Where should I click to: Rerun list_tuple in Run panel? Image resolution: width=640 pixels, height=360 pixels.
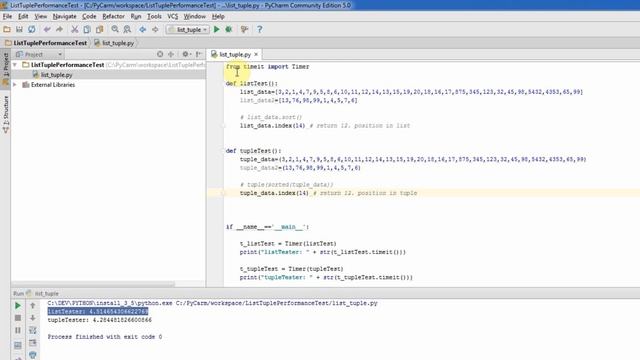18,305
